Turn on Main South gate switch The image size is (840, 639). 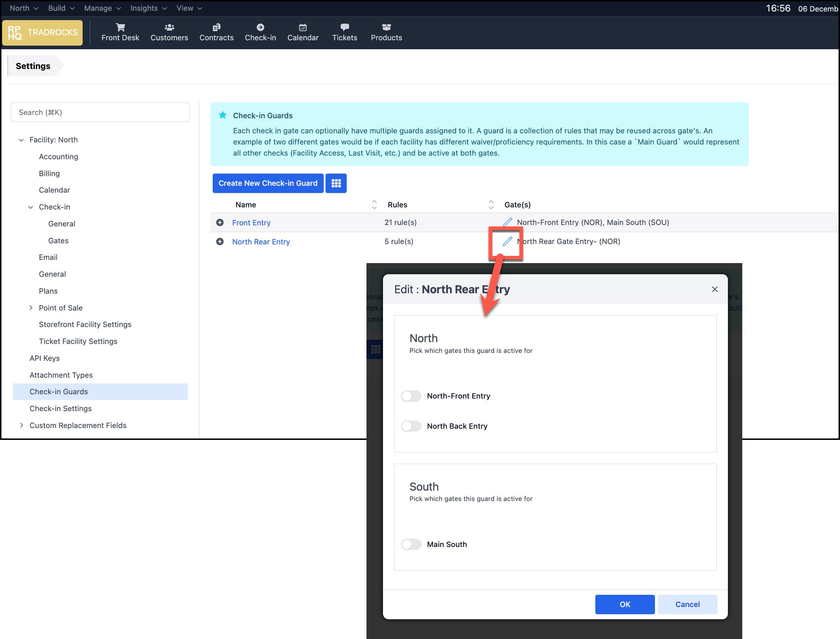411,544
